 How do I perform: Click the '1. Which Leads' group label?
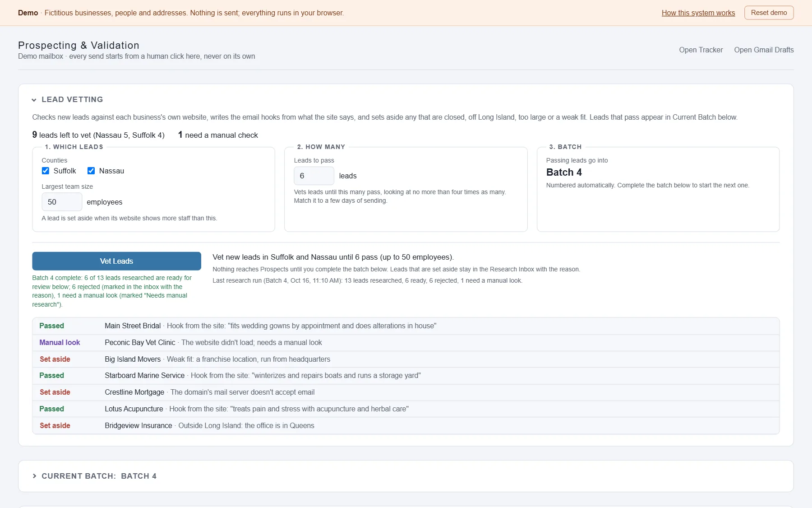click(74, 147)
